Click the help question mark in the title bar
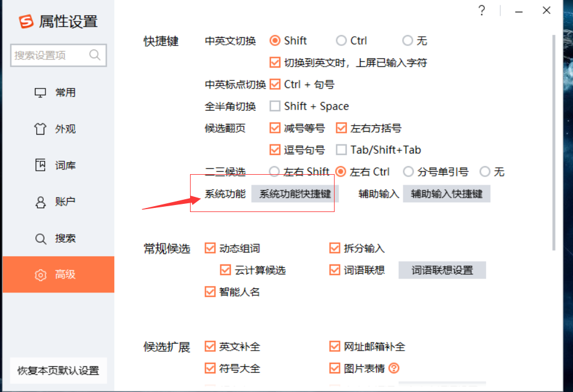 click(481, 10)
